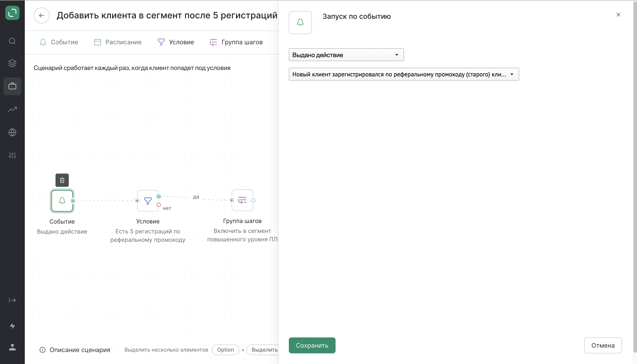637x364 pixels.
Task: Select the Условие funnel node on canvas
Action: pyautogui.click(x=148, y=201)
